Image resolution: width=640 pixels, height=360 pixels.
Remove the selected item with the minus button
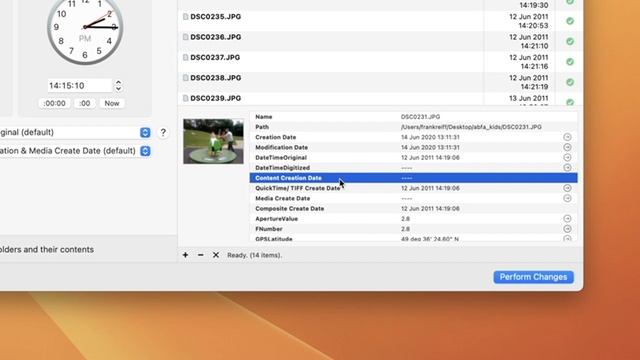pyautogui.click(x=200, y=255)
